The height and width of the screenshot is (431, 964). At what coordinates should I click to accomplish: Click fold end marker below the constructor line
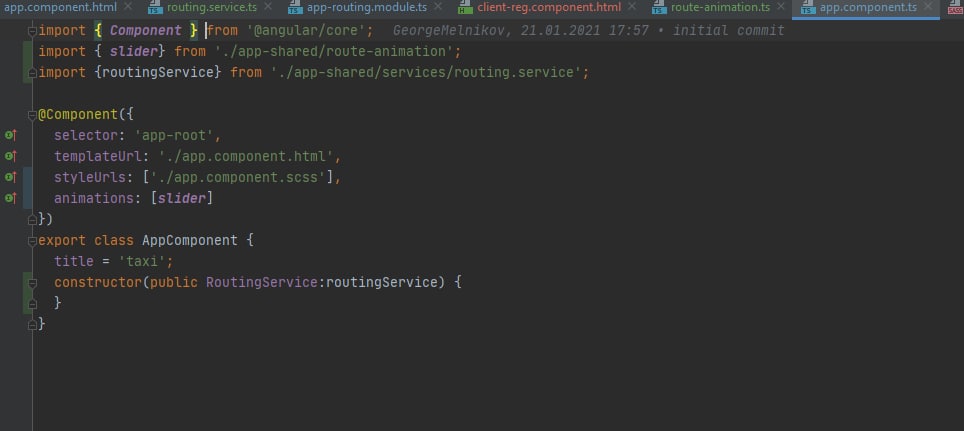point(32,303)
